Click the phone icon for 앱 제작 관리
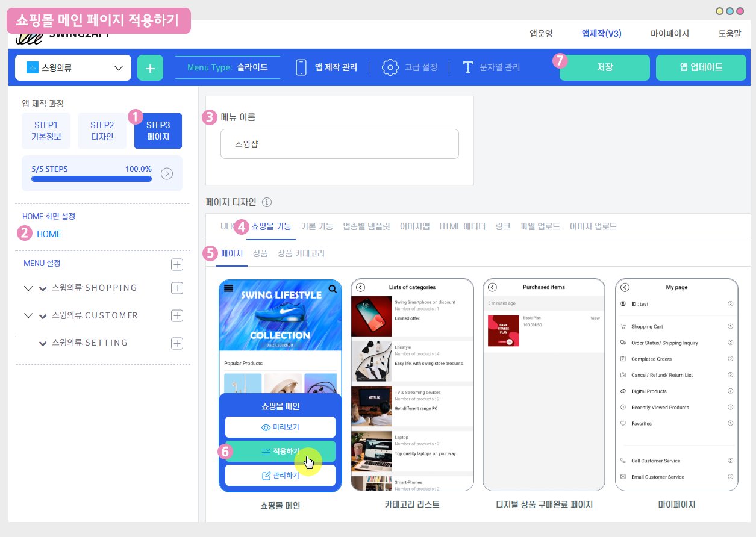The width and height of the screenshot is (756, 537). (301, 67)
